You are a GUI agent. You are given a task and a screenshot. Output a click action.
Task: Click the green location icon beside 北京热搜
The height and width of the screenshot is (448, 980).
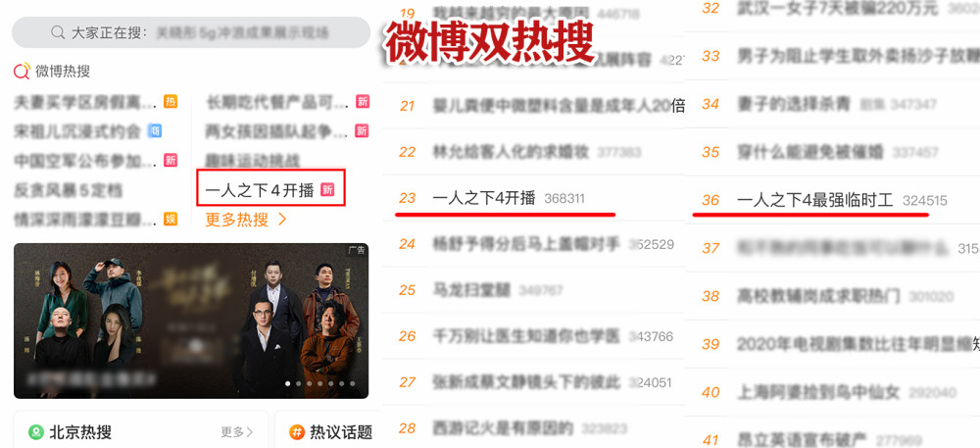36,431
